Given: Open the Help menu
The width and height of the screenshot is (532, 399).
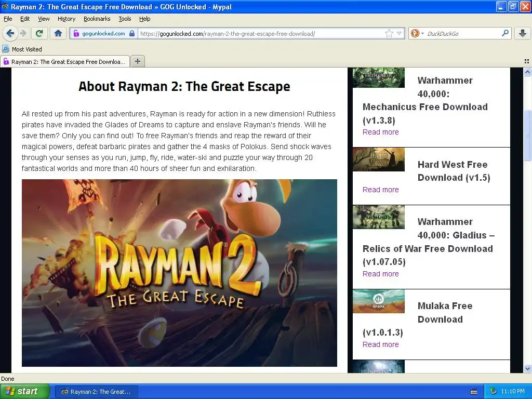Looking at the screenshot, I should tap(145, 19).
